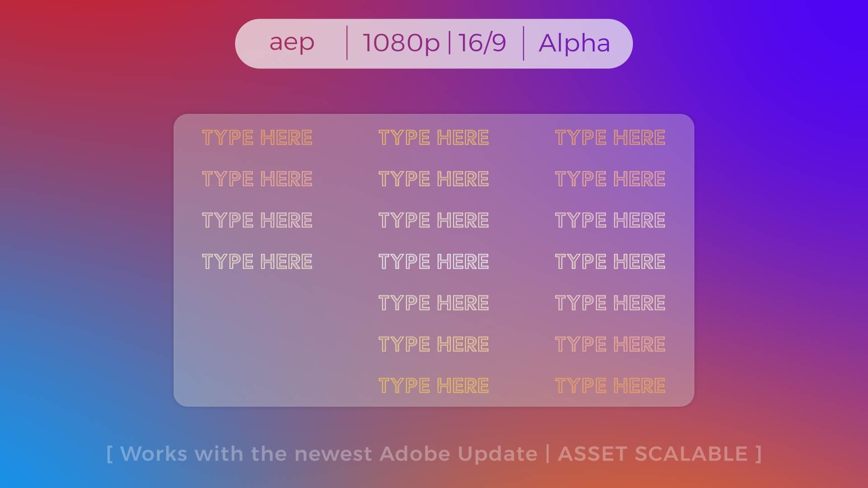Select sixth TYPE HERE in right column
Viewport: 868px width, 488px height.
coord(610,344)
